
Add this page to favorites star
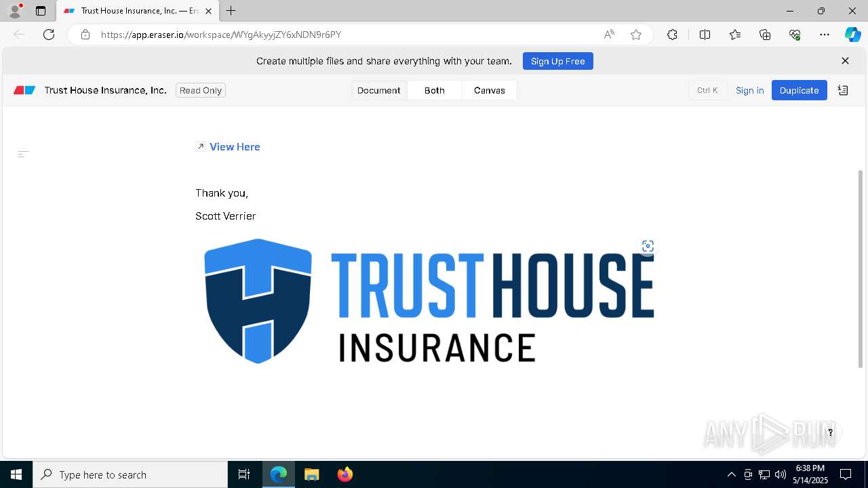[636, 35]
